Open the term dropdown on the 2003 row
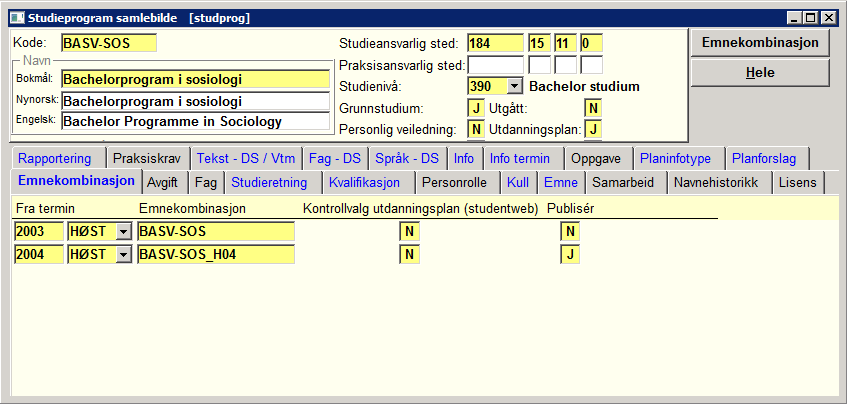This screenshot has width=847, height=404. (x=124, y=232)
